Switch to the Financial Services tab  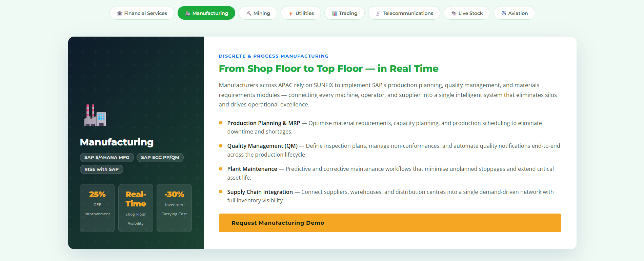[142, 13]
